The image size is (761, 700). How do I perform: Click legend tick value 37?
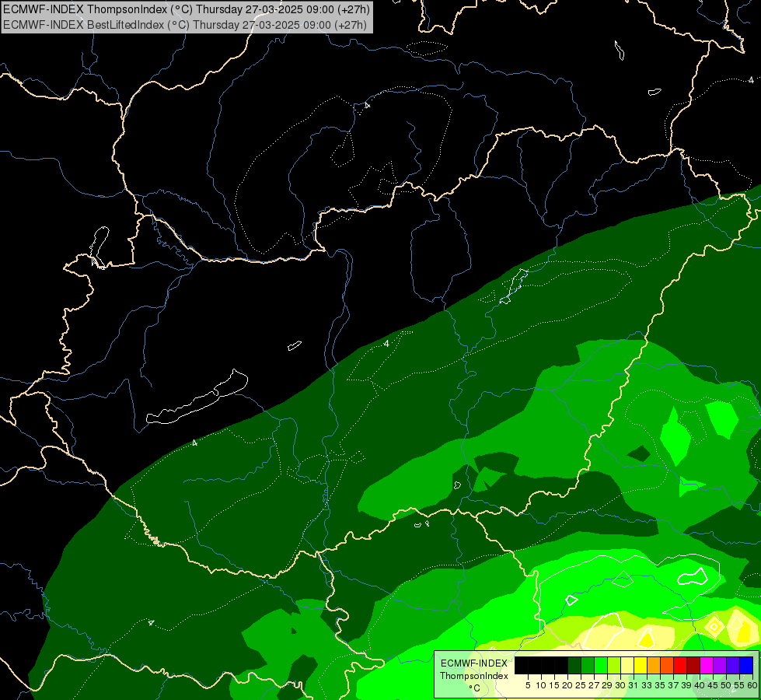tap(673, 685)
